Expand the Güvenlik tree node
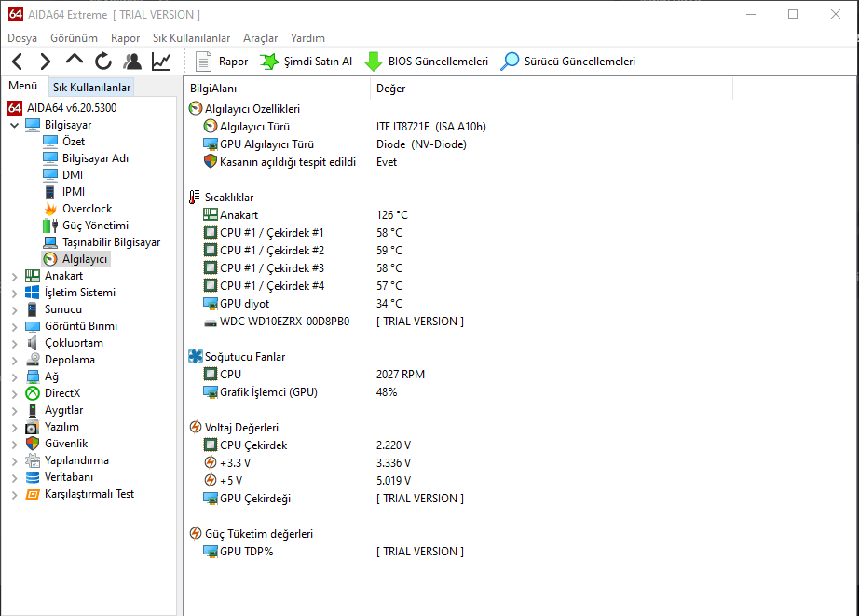This screenshot has height=616, width=859. (15, 445)
